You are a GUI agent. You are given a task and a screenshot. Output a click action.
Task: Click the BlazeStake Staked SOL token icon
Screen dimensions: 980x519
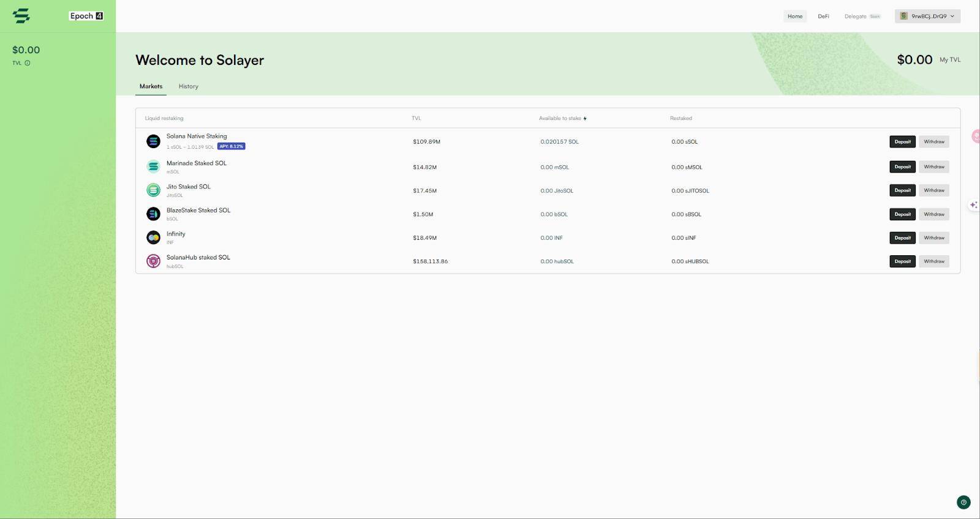pyautogui.click(x=153, y=214)
